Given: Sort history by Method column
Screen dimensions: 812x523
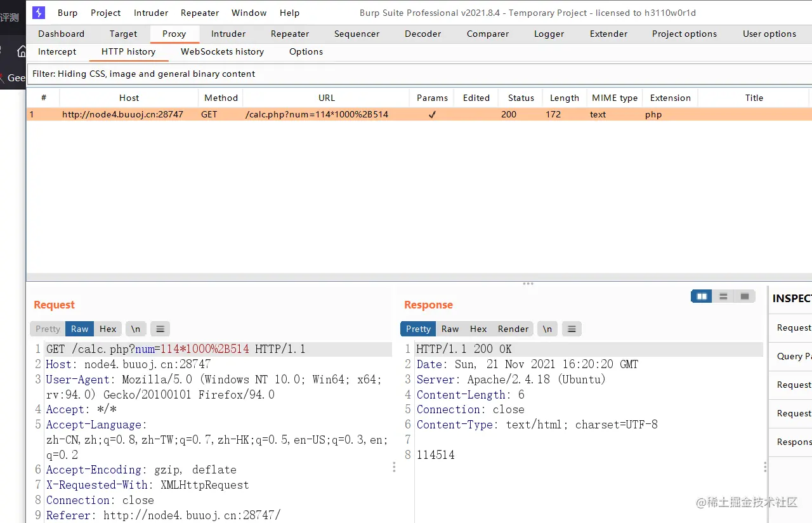Looking at the screenshot, I should coord(221,98).
